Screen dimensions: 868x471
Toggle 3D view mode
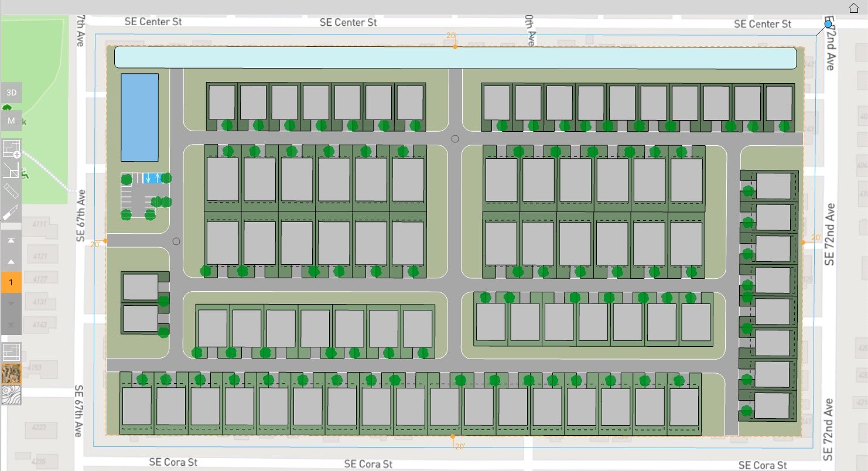coord(10,92)
